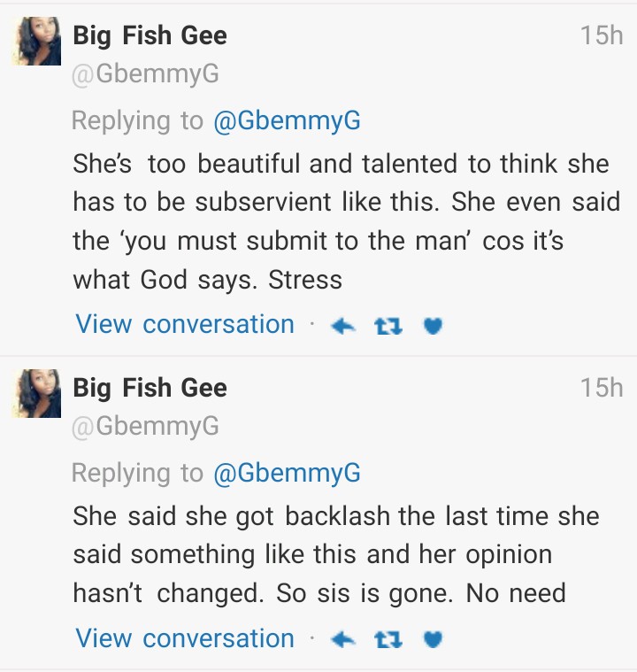Viewport: 637px width, 672px height.
Task: Like the tweet about being subservient
Action: click(433, 326)
